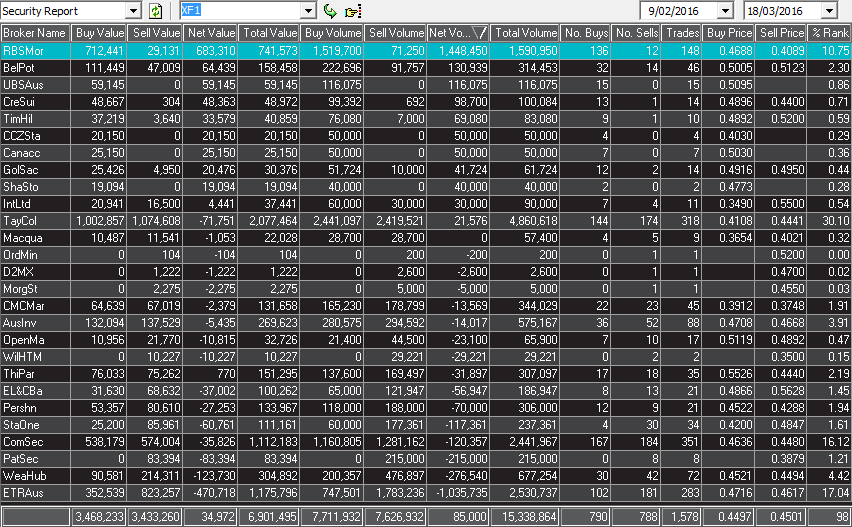The height and width of the screenshot is (527, 852).
Task: Click the 18/03/2016 date field
Action: coord(782,11)
